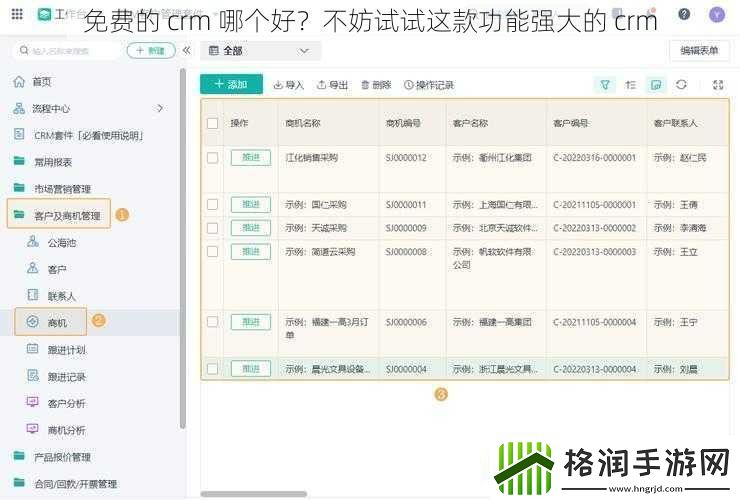The image size is (740, 500).
Task: Click 跟进 button for SJ0000009 row
Action: (x=251, y=228)
